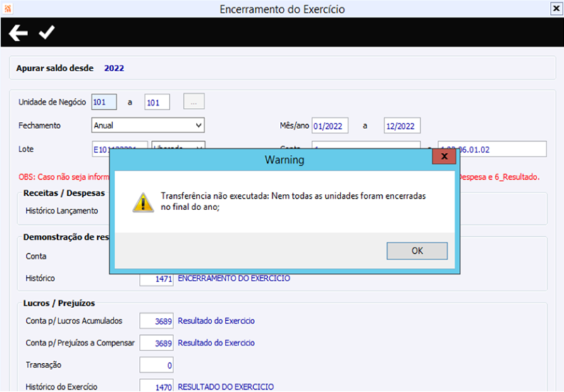Click the second Unidade de Negócio field 101
564x392 pixels.
(157, 102)
